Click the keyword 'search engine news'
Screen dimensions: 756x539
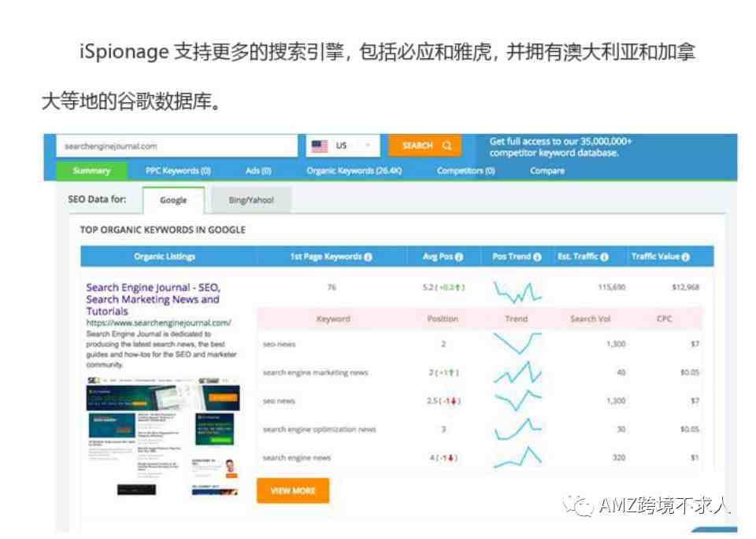pyautogui.click(x=297, y=458)
